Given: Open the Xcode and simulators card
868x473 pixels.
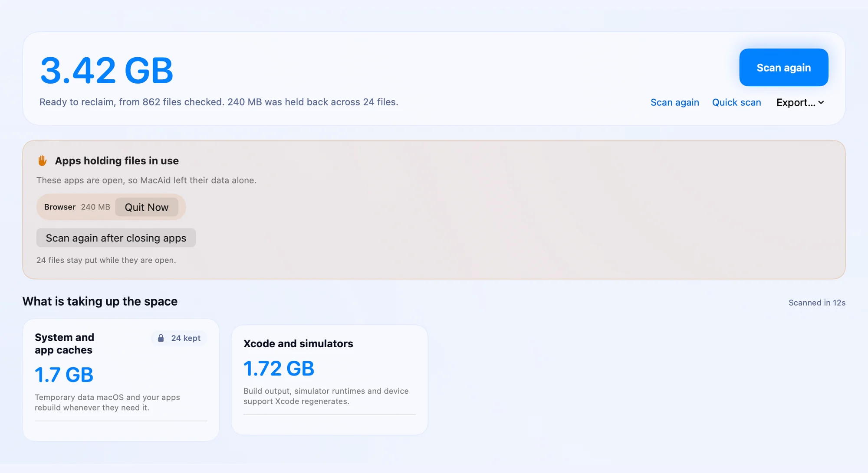Looking at the screenshot, I should coord(330,380).
